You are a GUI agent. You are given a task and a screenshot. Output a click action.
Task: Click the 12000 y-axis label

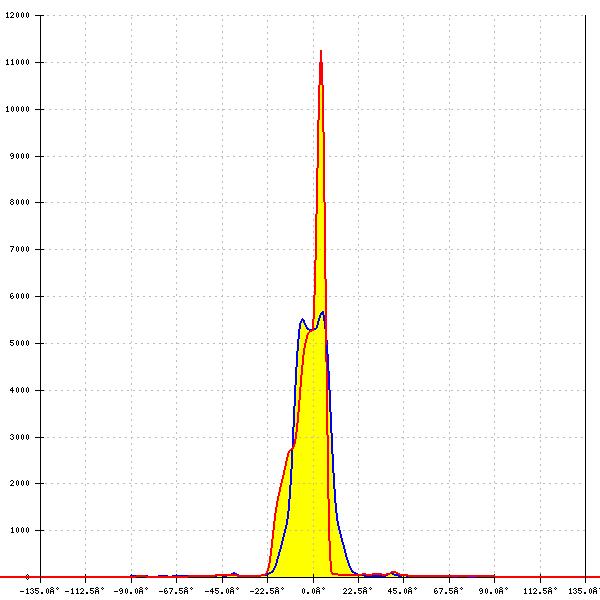click(17, 15)
